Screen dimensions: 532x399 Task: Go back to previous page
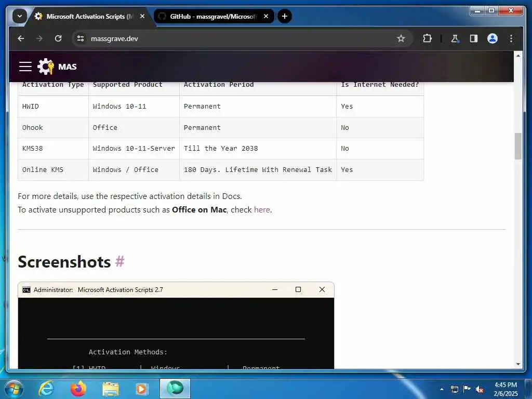(21, 38)
